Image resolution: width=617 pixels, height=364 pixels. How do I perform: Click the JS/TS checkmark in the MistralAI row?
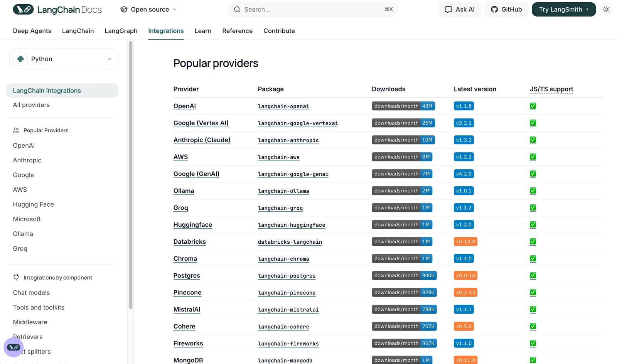533,310
